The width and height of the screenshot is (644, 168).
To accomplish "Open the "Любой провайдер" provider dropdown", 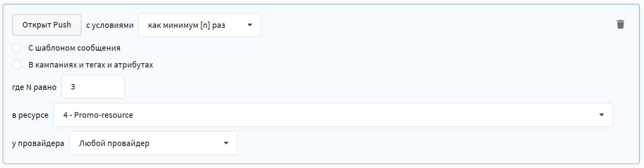I will click(x=153, y=143).
